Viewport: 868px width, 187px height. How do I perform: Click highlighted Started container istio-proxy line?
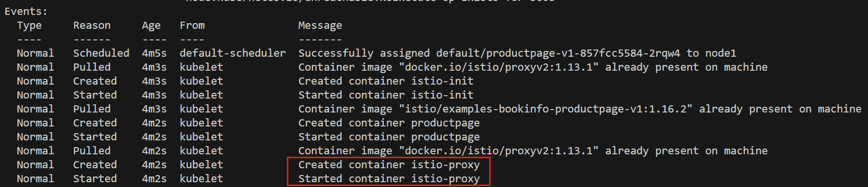(389, 179)
